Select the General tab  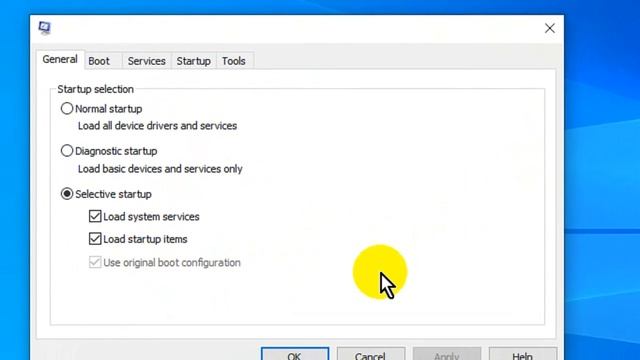pos(60,60)
